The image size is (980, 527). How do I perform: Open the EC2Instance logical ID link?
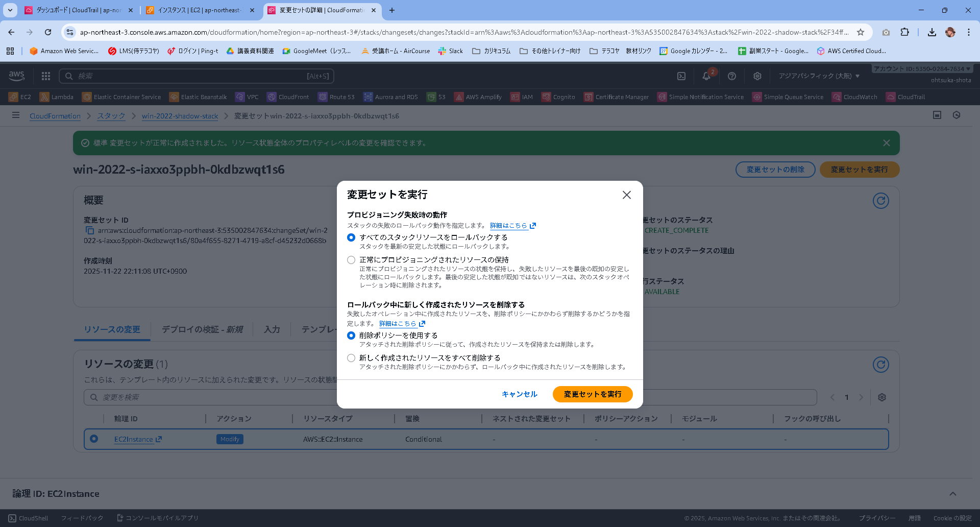coord(138,439)
